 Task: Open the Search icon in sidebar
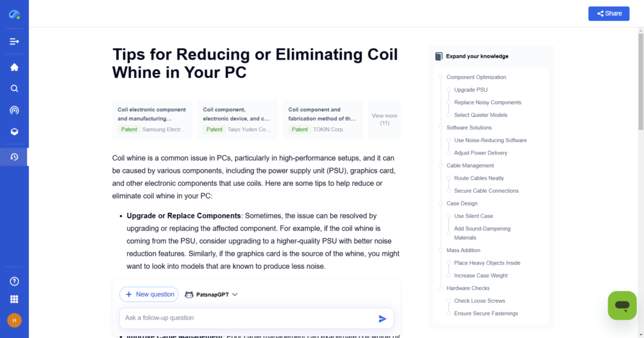14,89
